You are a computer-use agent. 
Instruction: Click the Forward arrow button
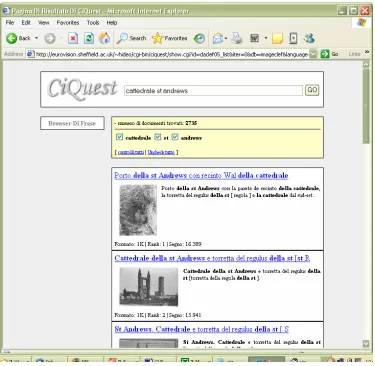50,38
